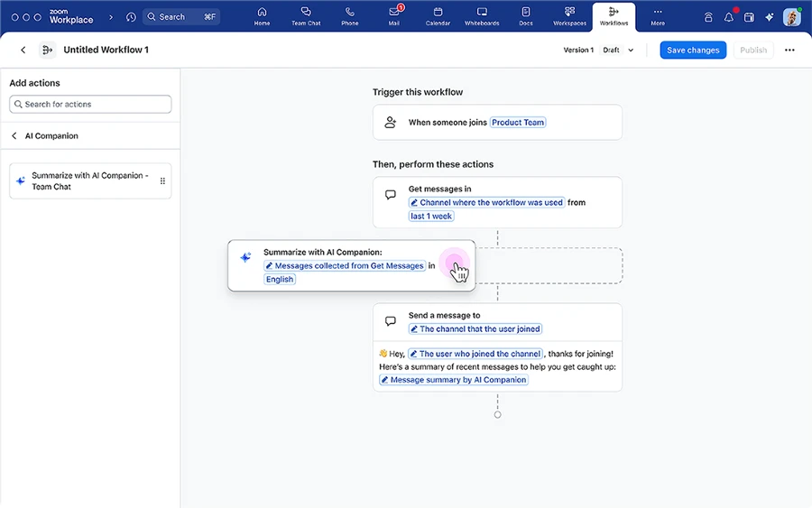Select the Product Team channel tag
This screenshot has width=812, height=508.
(x=518, y=123)
